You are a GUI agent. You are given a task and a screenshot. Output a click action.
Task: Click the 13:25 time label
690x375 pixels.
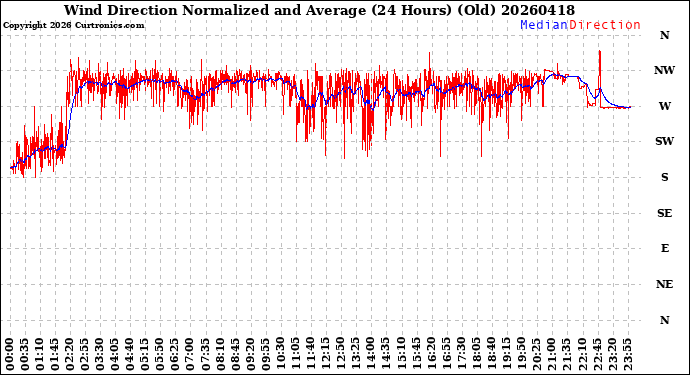[356, 354]
